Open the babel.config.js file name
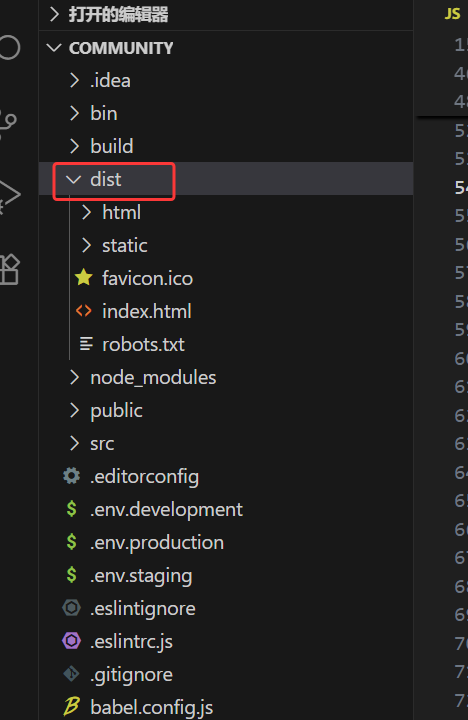468x720 pixels. coord(152,708)
